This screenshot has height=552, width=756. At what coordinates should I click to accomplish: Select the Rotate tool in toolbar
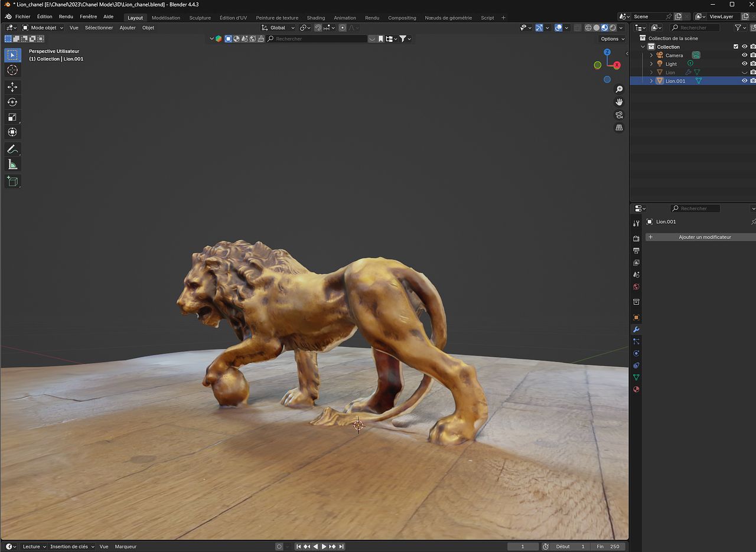pos(12,102)
